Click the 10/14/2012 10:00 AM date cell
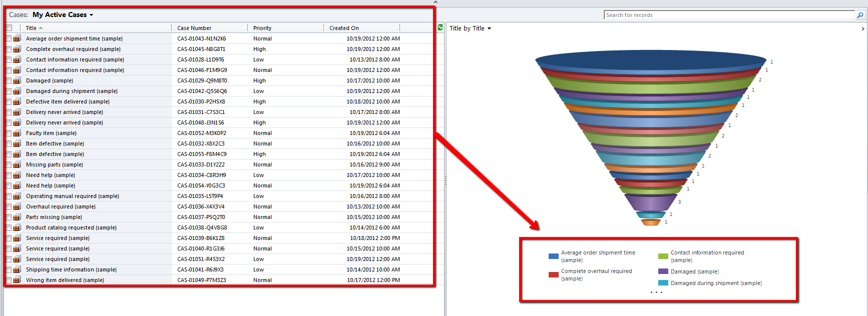This screenshot has height=316, width=868. click(373, 269)
